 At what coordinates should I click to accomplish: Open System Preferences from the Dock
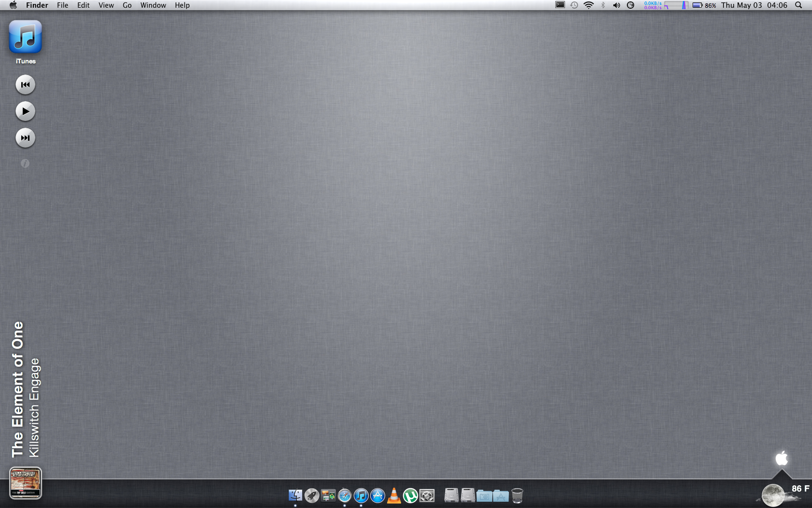[427, 495]
